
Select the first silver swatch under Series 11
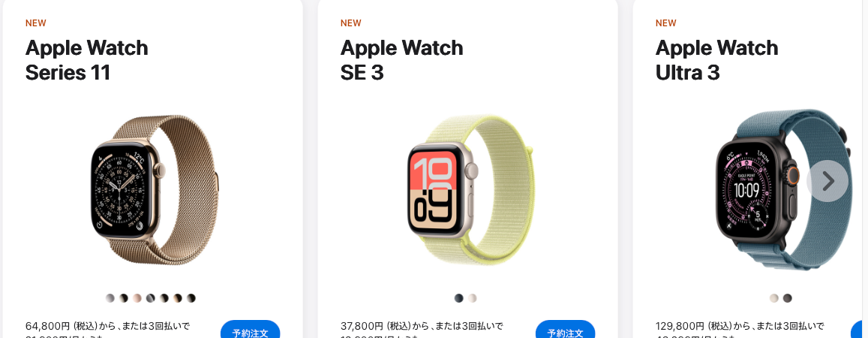(x=110, y=298)
